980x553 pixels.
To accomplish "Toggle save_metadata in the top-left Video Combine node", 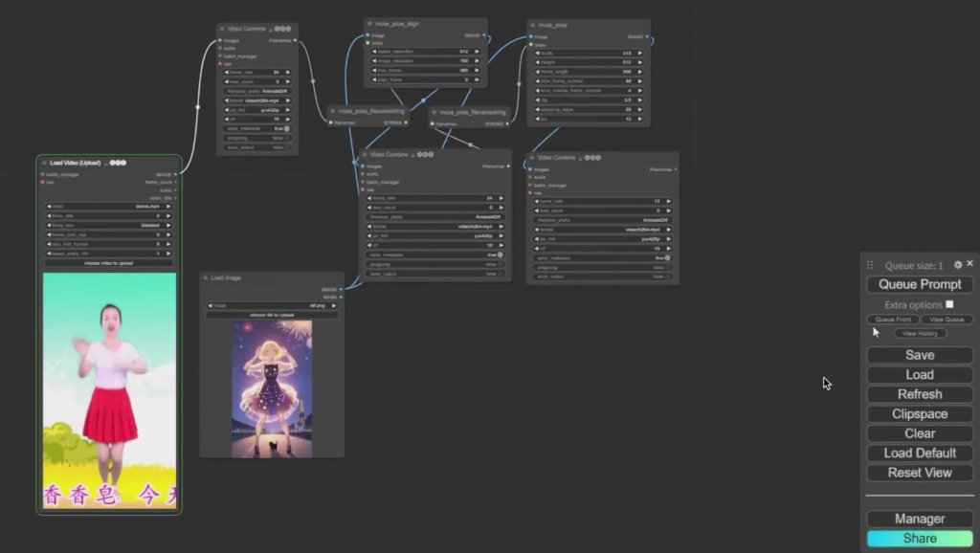I will point(285,127).
